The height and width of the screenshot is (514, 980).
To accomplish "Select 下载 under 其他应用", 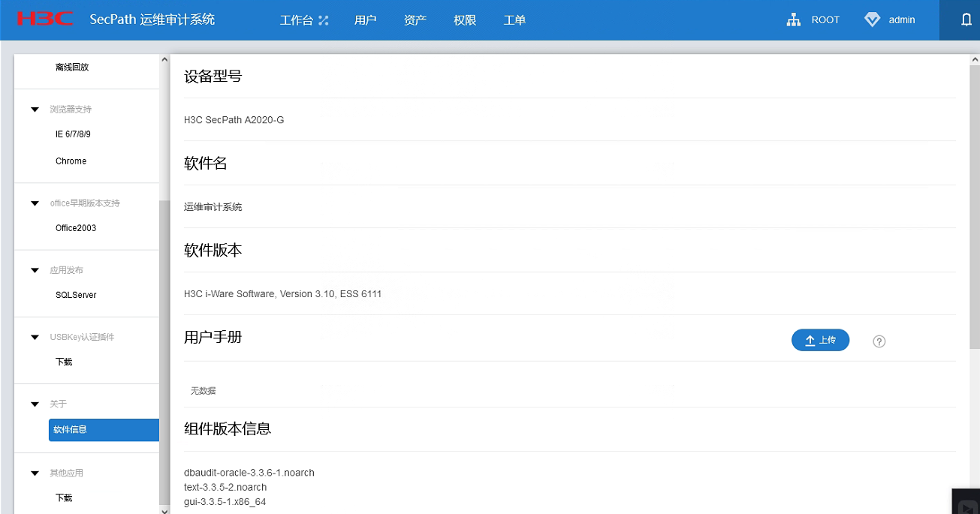I will 64,497.
